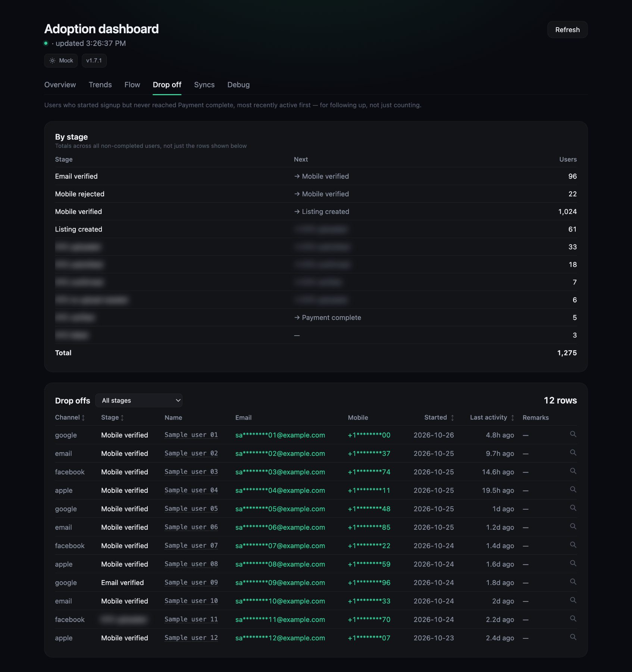Select the Email verified stage row
Image resolution: width=632 pixels, height=672 pixels.
click(316, 176)
